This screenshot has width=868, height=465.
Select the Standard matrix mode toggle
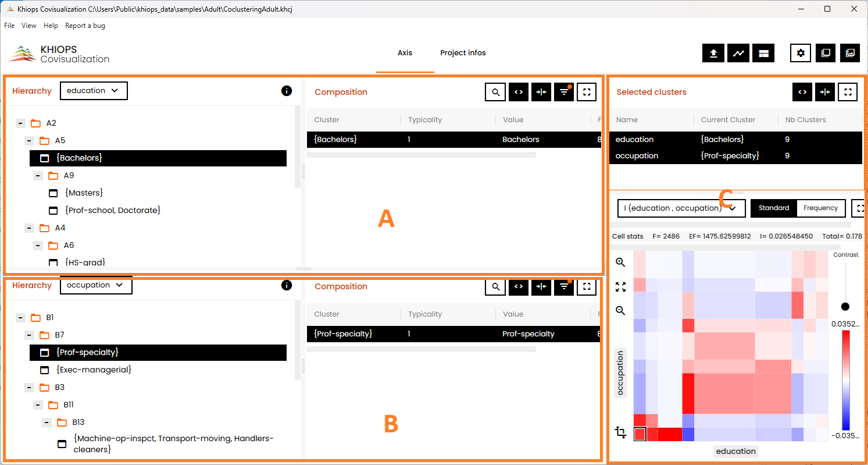774,208
